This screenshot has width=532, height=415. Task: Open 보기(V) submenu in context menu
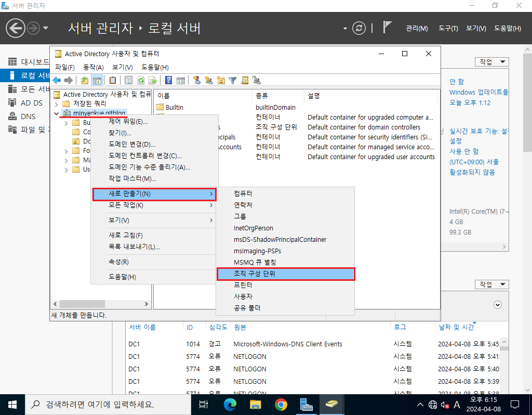tap(154, 220)
